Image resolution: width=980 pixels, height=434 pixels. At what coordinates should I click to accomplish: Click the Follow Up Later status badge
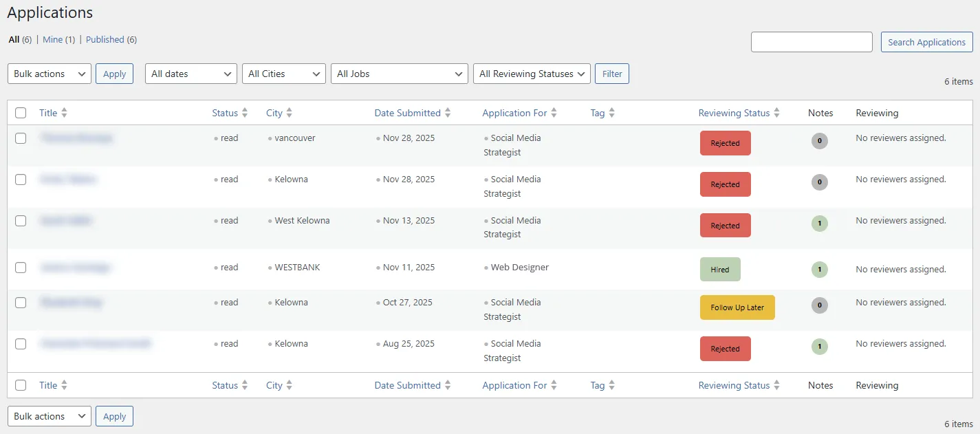(737, 307)
